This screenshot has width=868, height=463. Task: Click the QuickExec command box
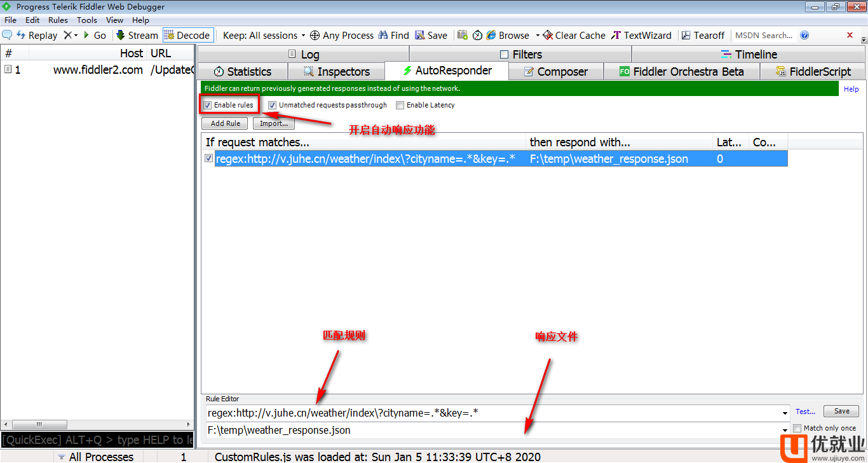click(97, 440)
